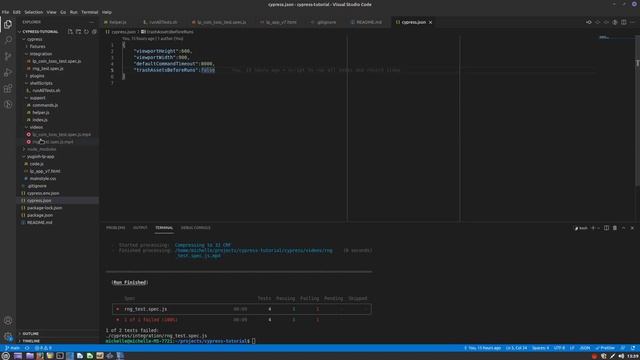Click the Prettier status bar item
This screenshot has width=640, height=360.
[x=605, y=348]
